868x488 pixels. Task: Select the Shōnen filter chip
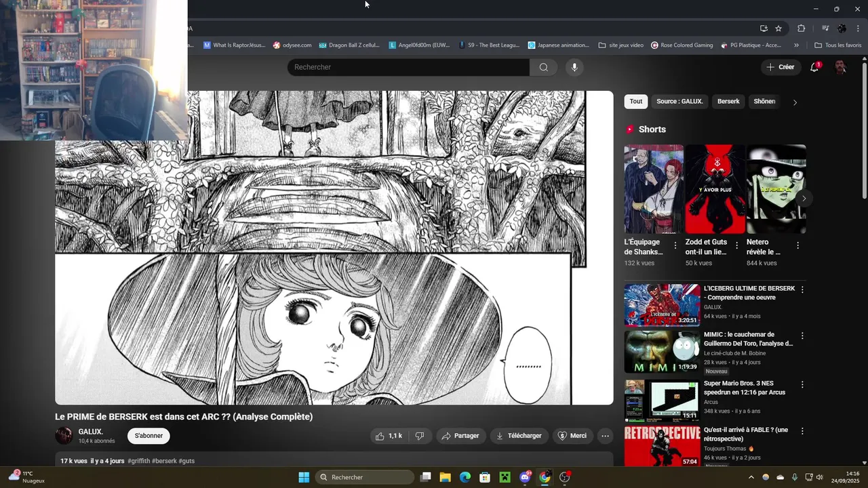coord(764,102)
